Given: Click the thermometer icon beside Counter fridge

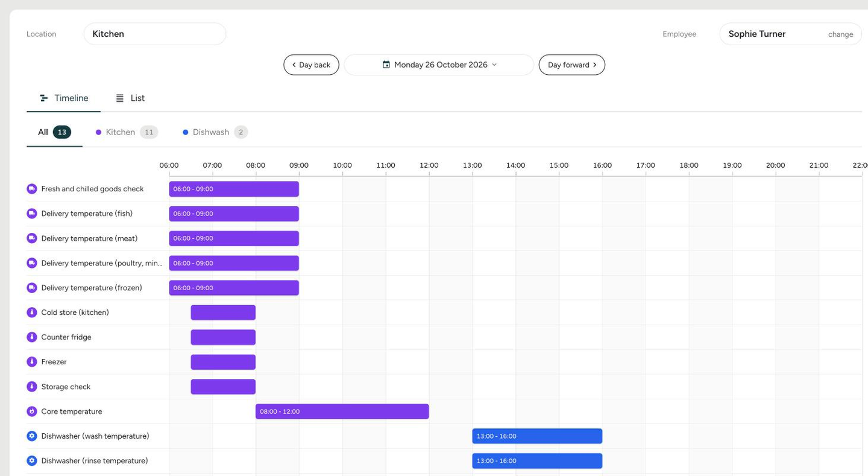Looking at the screenshot, I should tap(32, 337).
